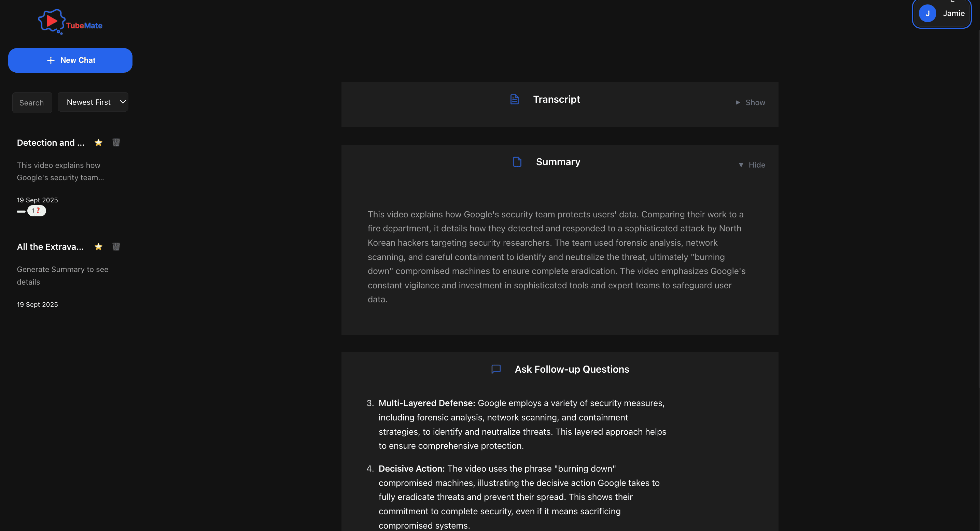980x531 pixels.
Task: Unfavorite the All the Extrava chat
Action: point(98,247)
